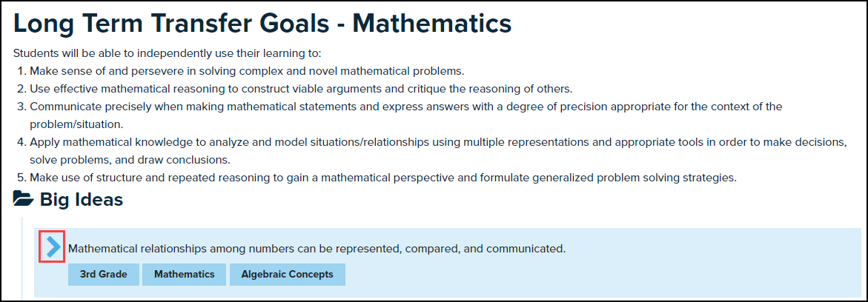
Task: Click the 'Apply mathematical knowledge' goal text
Action: point(437,142)
